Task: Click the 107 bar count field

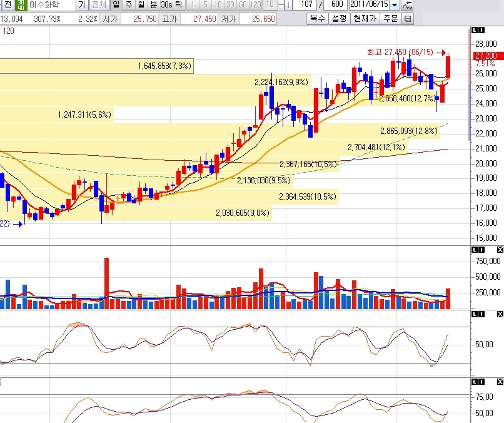Action: [306, 5]
